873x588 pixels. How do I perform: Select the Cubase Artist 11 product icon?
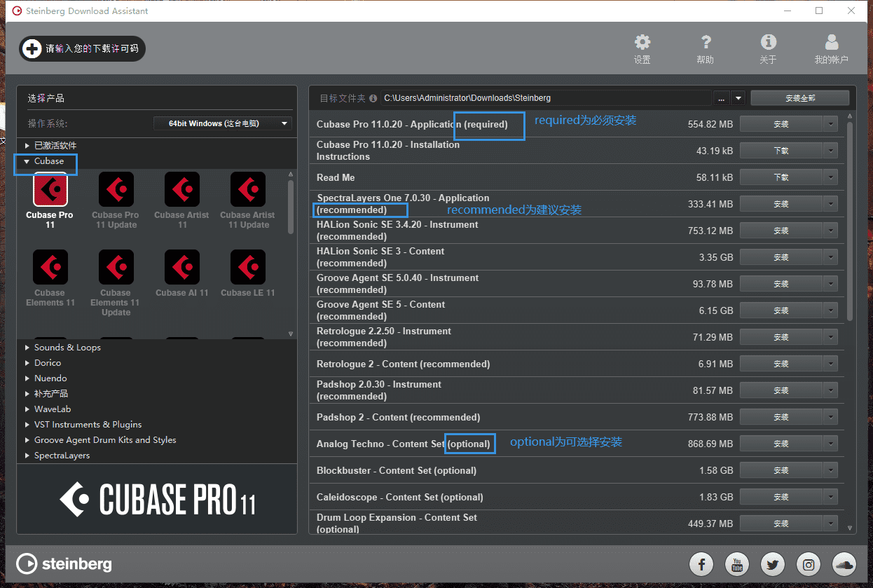[x=181, y=190]
